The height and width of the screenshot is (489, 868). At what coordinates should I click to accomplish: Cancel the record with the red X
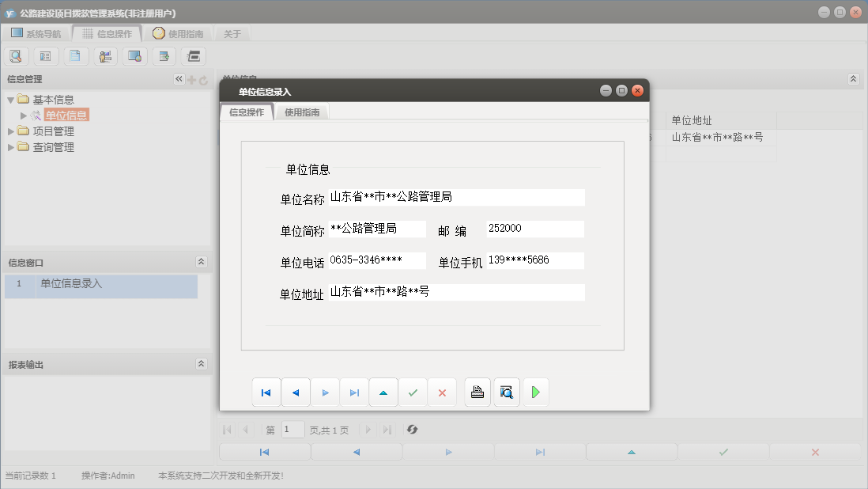click(442, 392)
